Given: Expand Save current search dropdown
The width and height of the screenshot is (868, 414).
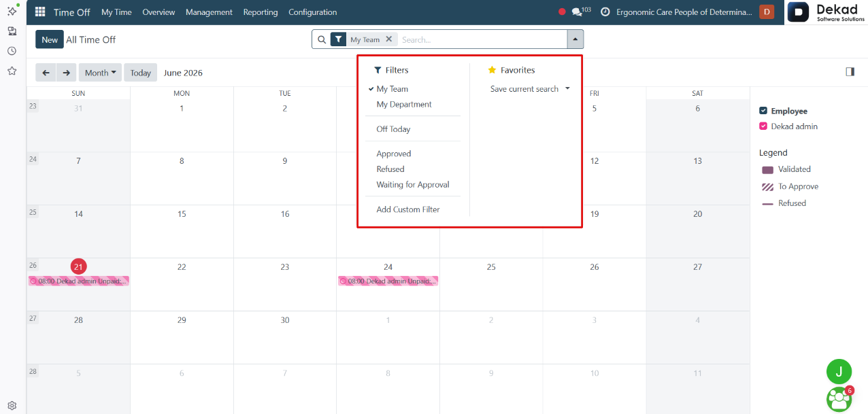Looking at the screenshot, I should 530,89.
